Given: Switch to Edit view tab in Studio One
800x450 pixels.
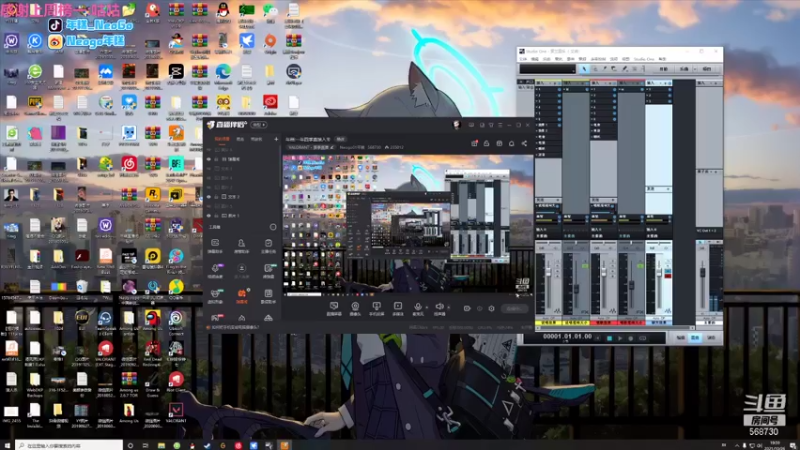Looking at the screenshot, I should (681, 338).
